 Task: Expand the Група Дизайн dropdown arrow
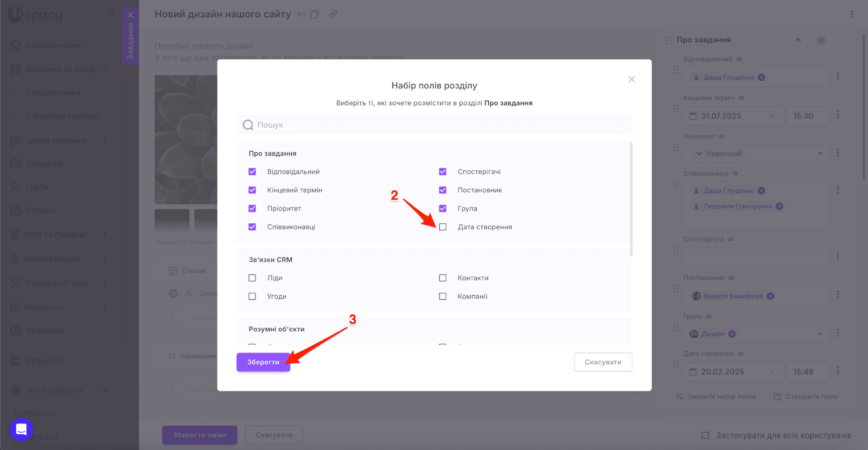[x=820, y=334]
